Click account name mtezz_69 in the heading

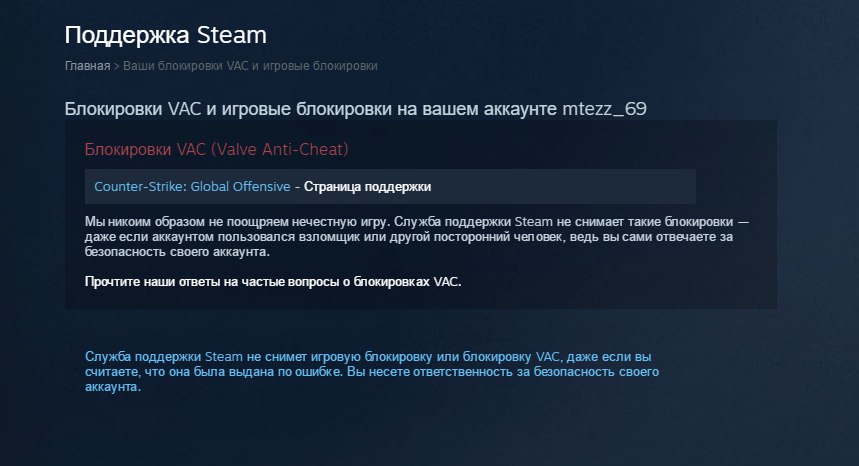(604, 109)
